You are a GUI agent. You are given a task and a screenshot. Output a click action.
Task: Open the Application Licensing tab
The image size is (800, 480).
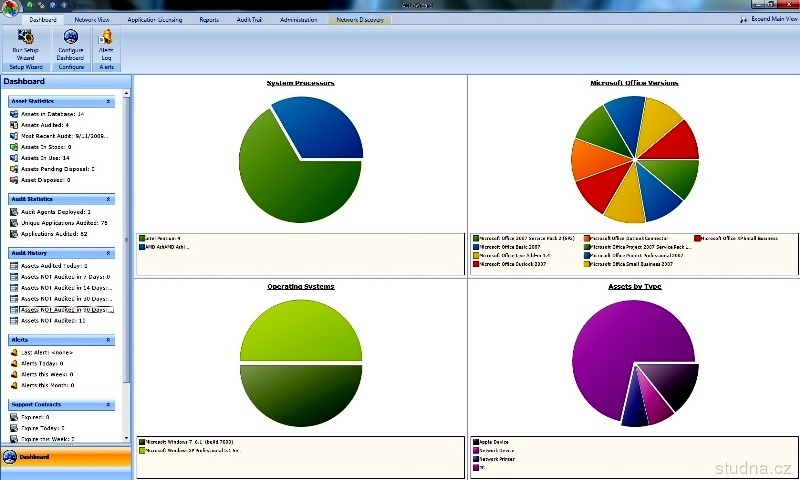point(155,19)
